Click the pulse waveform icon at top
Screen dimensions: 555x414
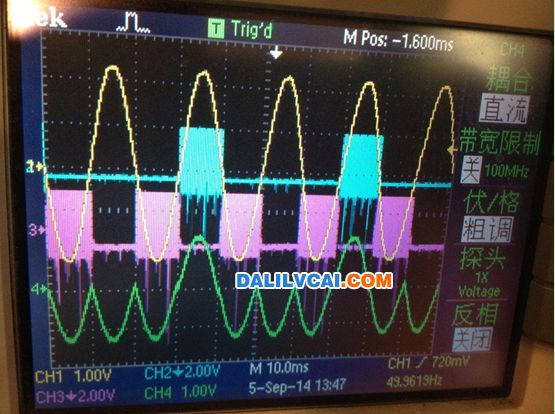point(133,23)
